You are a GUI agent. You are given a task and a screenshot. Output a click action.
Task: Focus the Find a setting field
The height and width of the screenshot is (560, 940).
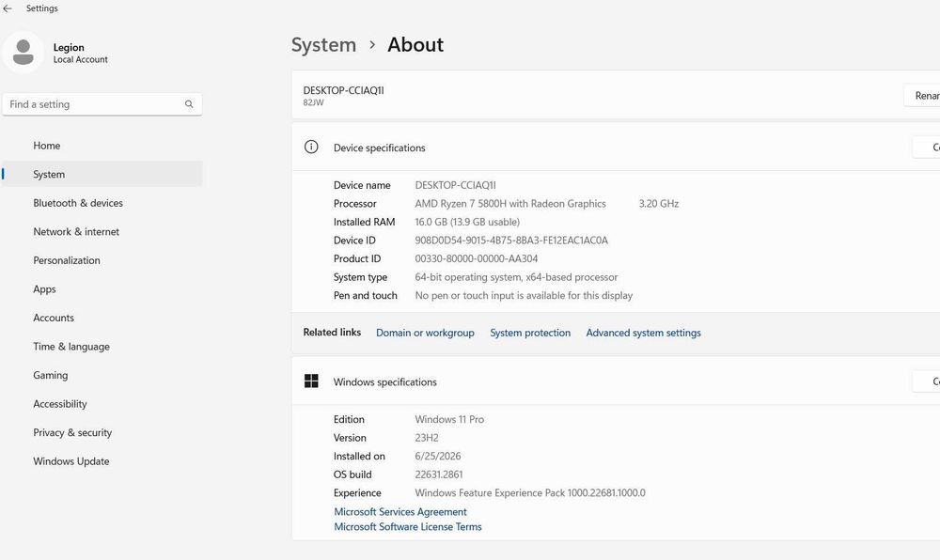click(x=102, y=104)
